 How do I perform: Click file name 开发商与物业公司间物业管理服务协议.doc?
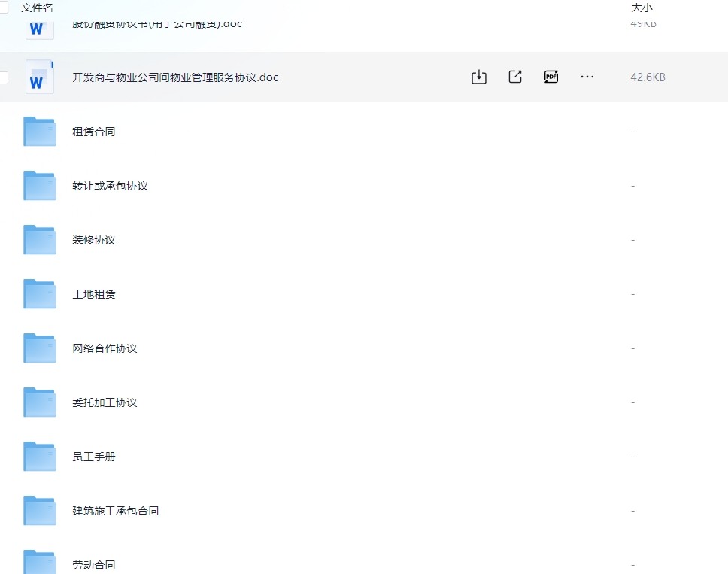[175, 77]
